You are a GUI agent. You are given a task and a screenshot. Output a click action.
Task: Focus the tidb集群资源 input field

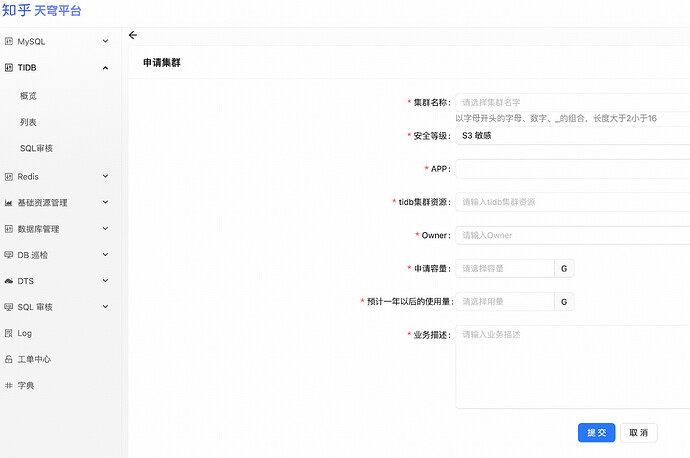[x=573, y=202]
